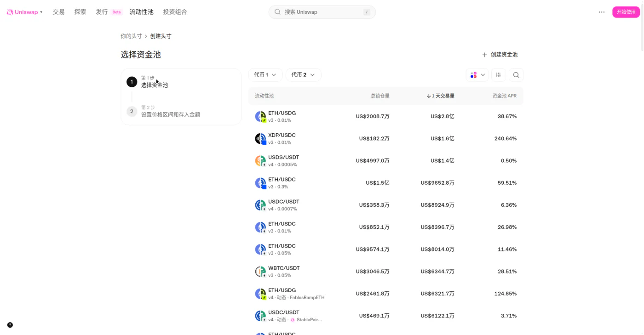Screen dimensions: 644x335
Task: Open the Uniswap logo dropdown menu
Action: (25, 12)
